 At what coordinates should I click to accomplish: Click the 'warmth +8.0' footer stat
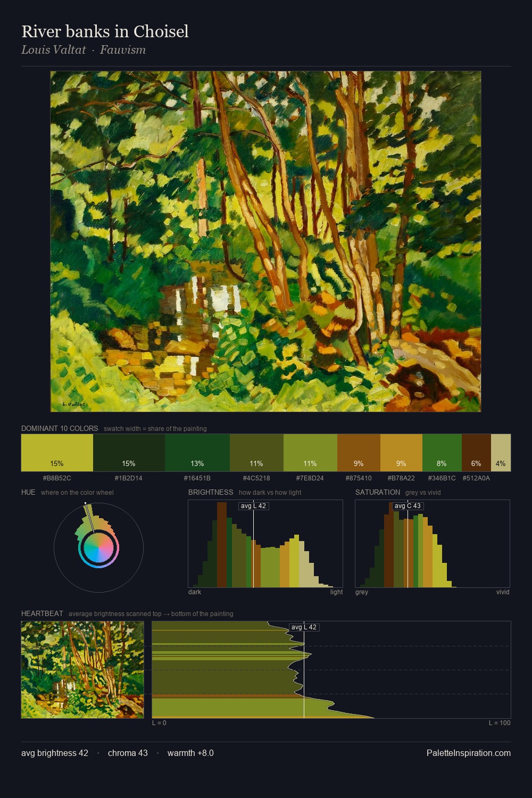tap(190, 753)
